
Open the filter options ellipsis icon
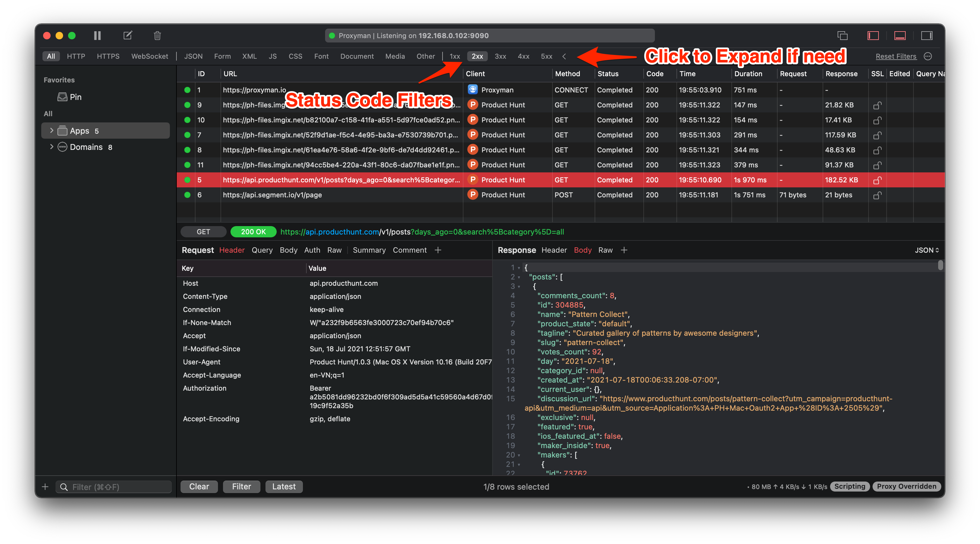pos(928,56)
